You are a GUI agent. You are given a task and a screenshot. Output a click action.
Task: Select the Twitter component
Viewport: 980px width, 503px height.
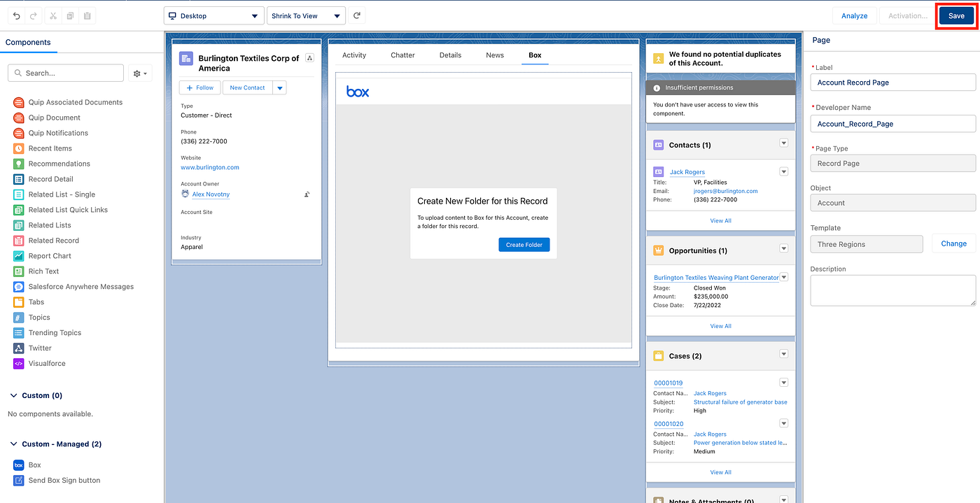(x=32, y=348)
